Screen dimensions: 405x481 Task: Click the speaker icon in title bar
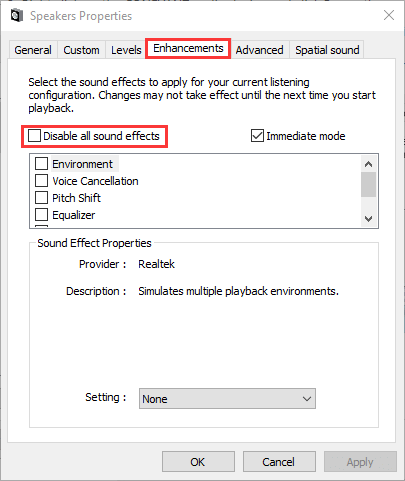pyautogui.click(x=17, y=16)
